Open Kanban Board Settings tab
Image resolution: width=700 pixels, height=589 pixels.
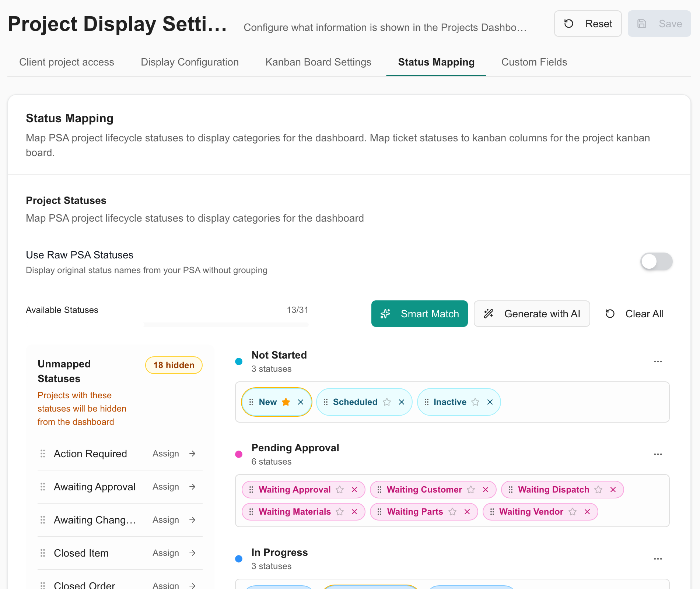click(318, 62)
